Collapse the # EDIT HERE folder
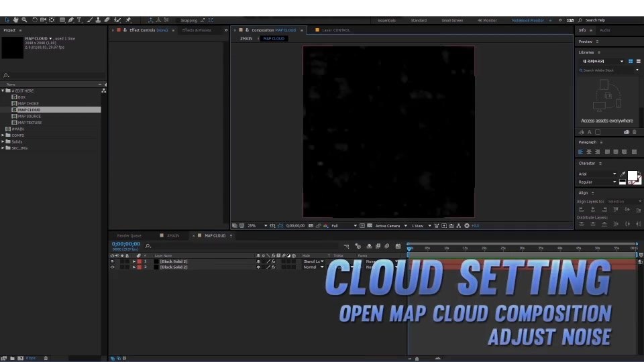 [x=3, y=90]
